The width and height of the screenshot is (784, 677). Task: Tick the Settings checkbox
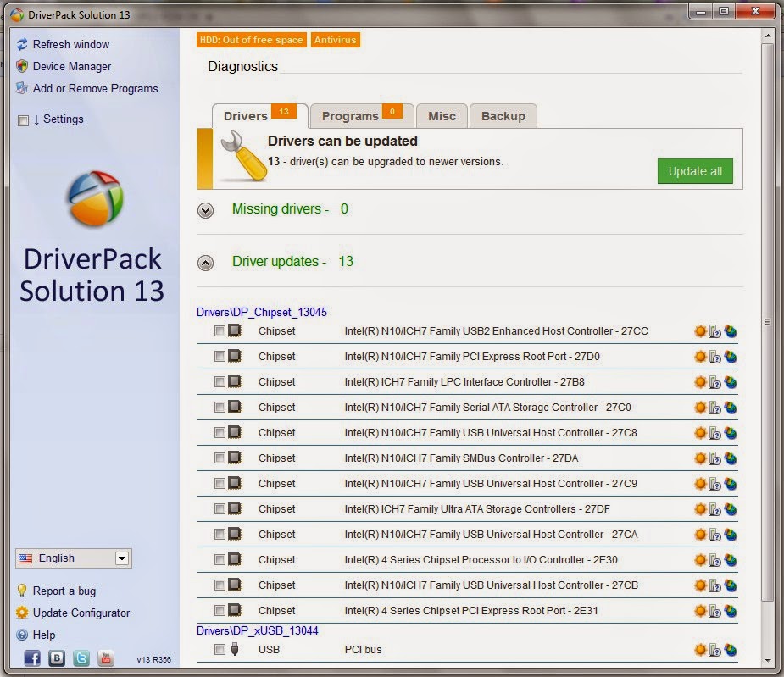point(23,120)
